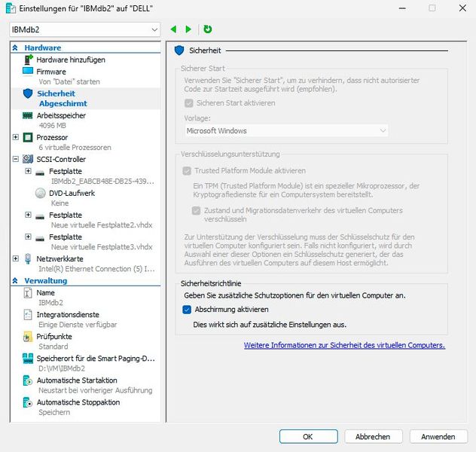Screen dimensions: 476x452
Task: Expand the Festplatte2.vhdx Festplatte node
Action: click(x=28, y=215)
